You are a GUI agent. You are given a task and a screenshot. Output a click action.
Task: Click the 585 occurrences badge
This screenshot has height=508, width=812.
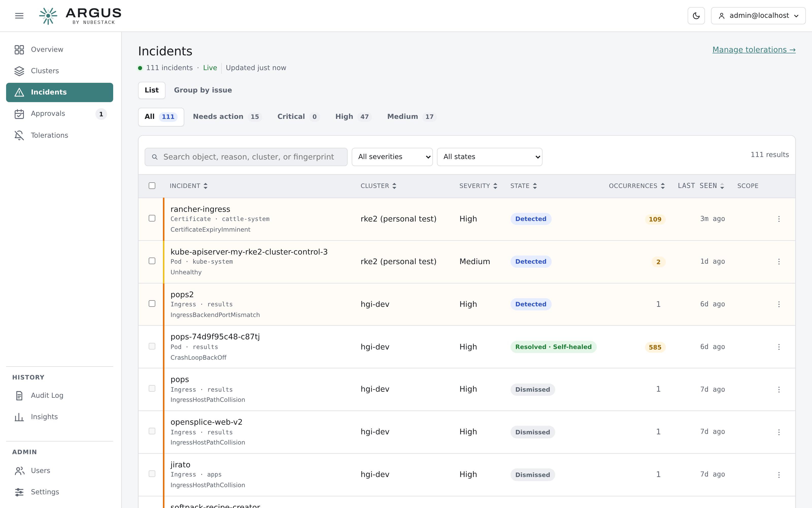coord(655,347)
